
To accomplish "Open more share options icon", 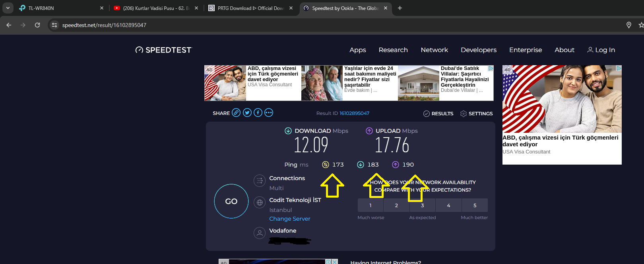I will pyautogui.click(x=269, y=113).
